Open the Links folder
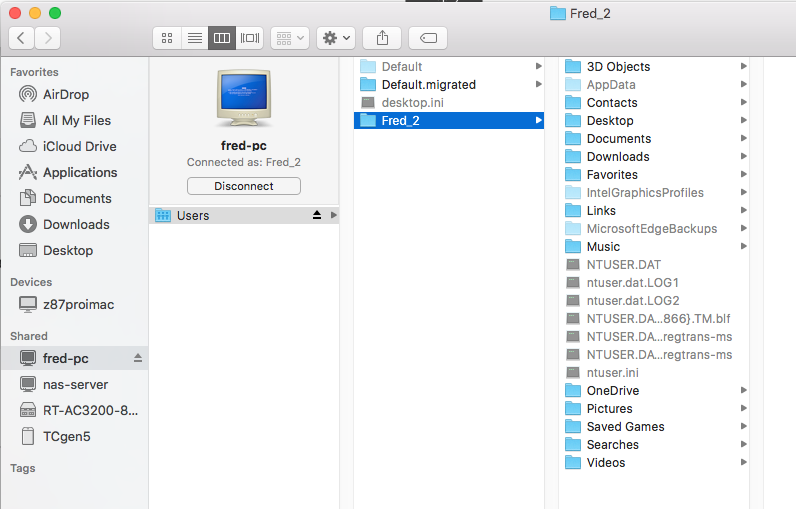Viewport: 796px width, 509px height. [x=654, y=211]
